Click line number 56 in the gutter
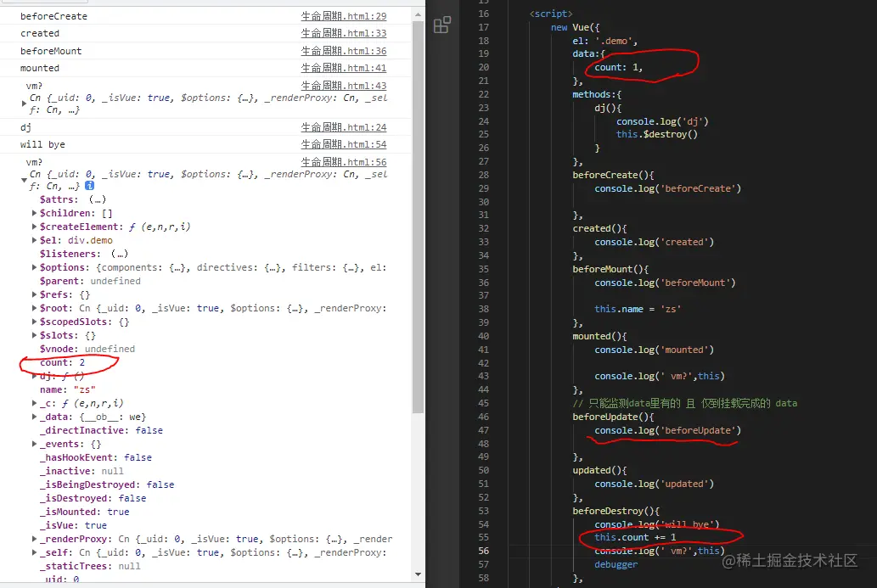The height and width of the screenshot is (588, 877). tap(483, 551)
